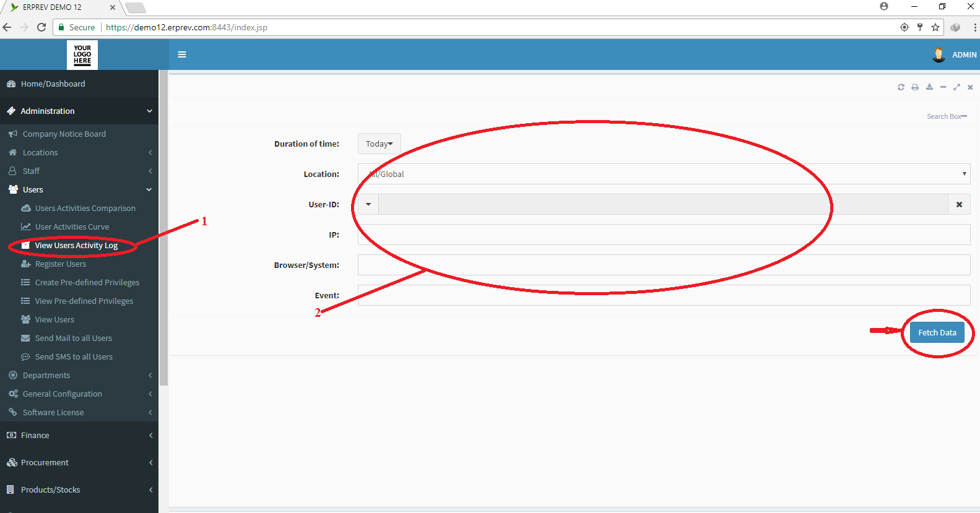Click the IP input field
This screenshot has width=980, height=513.
click(x=664, y=235)
